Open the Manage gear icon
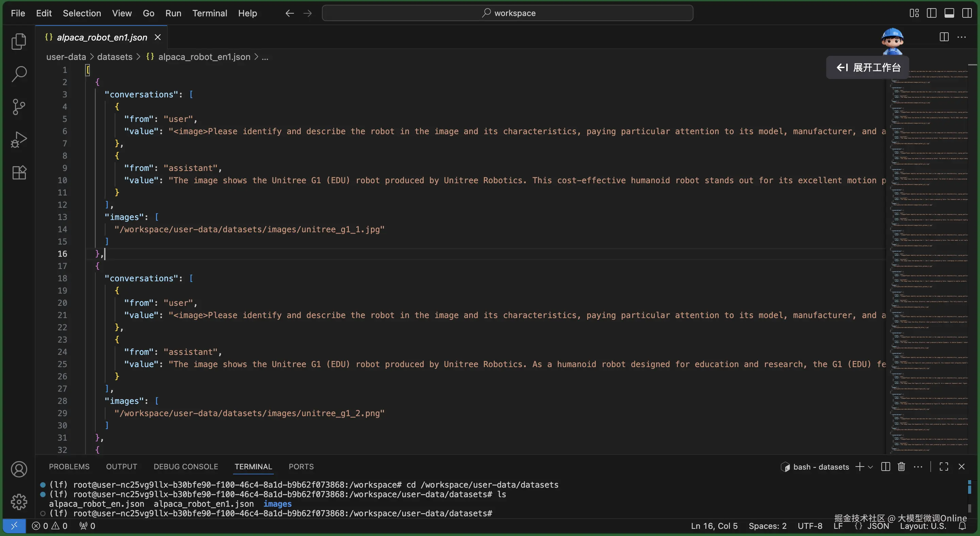The image size is (980, 536). click(19, 502)
